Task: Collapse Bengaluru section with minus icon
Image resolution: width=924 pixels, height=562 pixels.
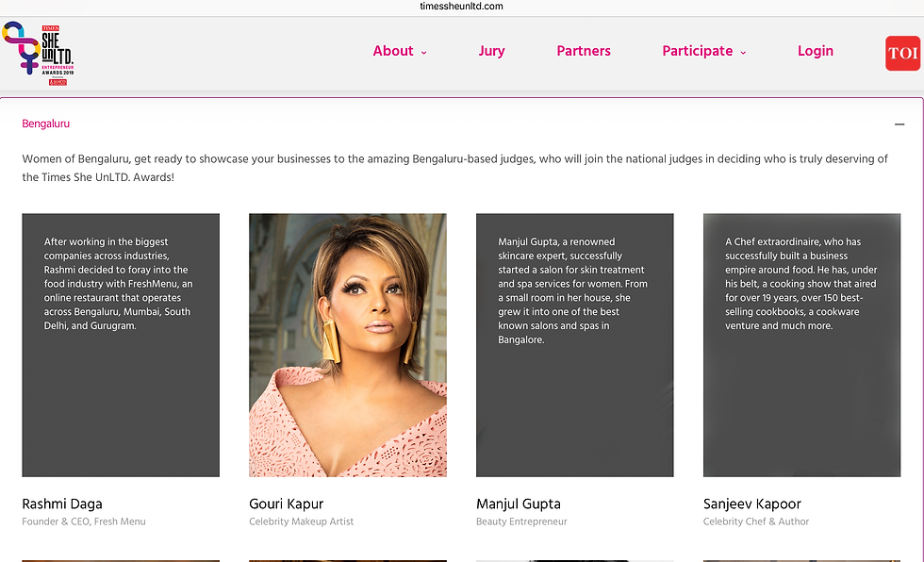Action: tap(899, 124)
